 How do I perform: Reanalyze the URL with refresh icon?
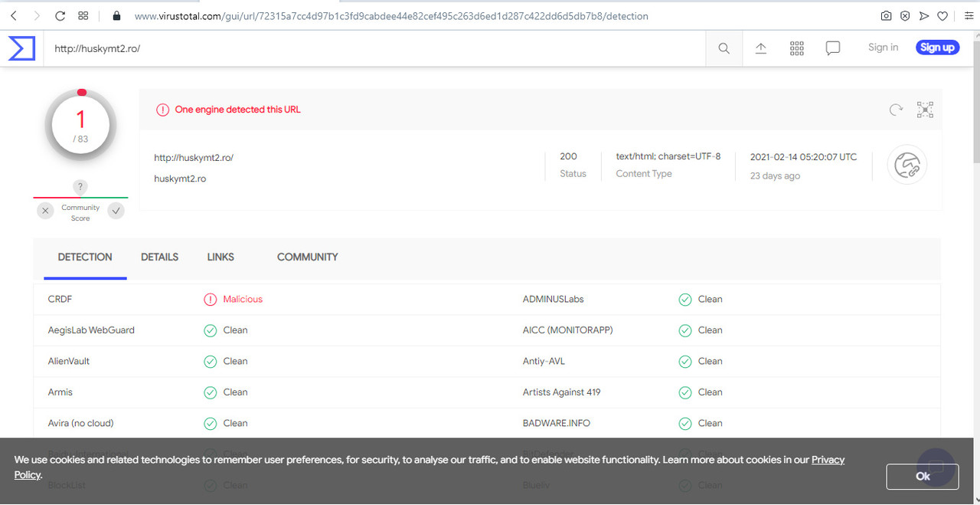[896, 110]
